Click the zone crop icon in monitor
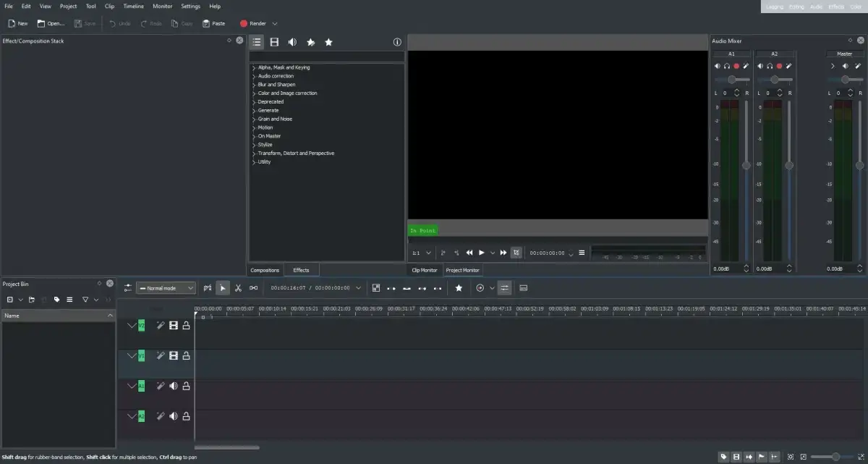Screen dimensions: 868x464 (516, 252)
